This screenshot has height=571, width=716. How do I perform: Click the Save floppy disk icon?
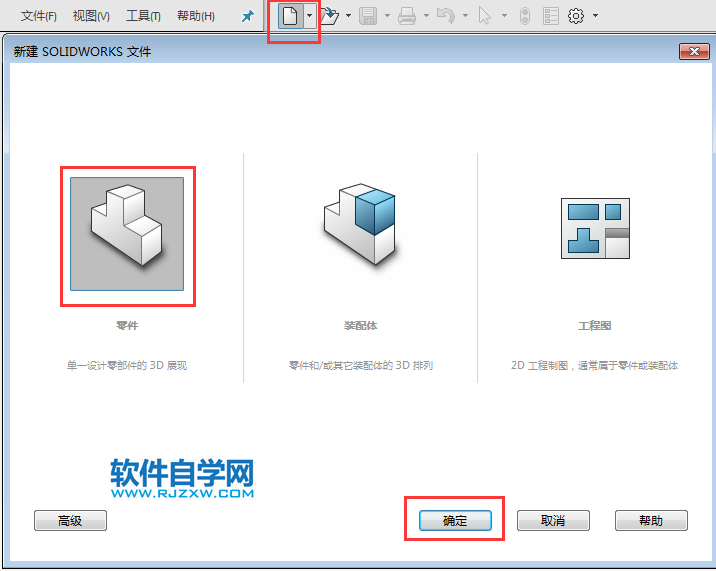[x=368, y=16]
